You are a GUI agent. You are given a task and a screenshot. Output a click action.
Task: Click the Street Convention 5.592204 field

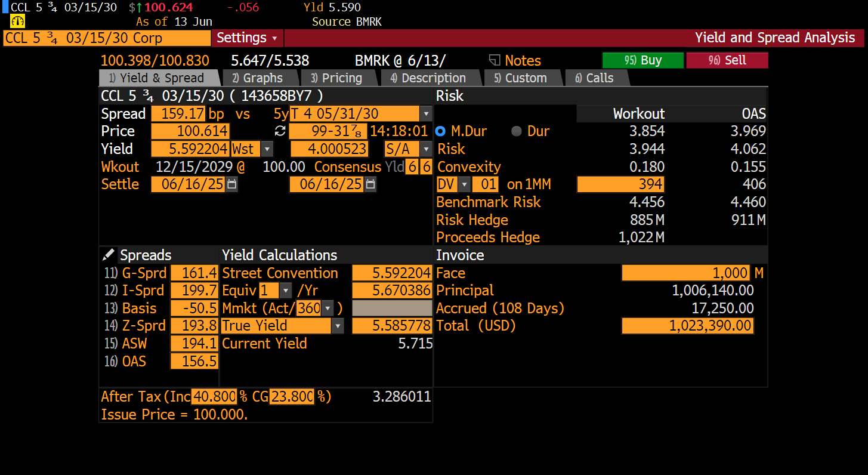click(392, 273)
